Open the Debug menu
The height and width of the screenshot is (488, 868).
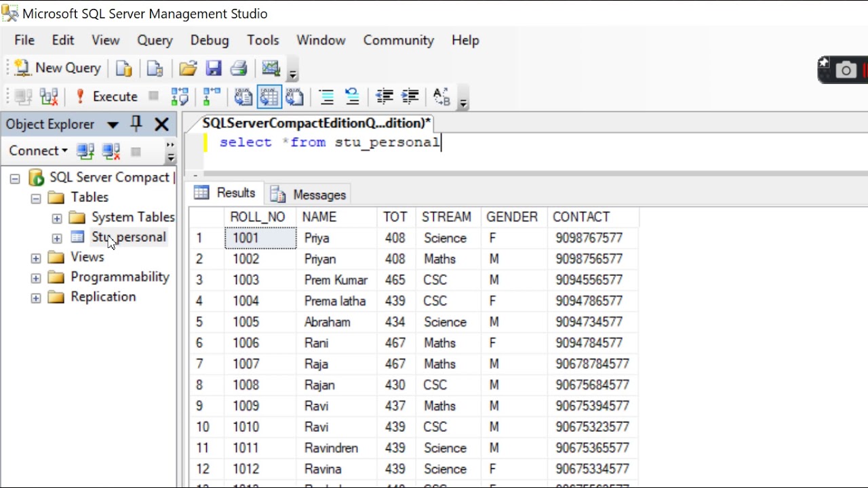210,40
